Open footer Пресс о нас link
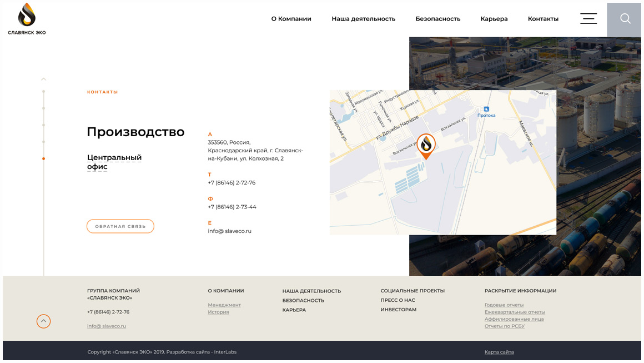 398,300
